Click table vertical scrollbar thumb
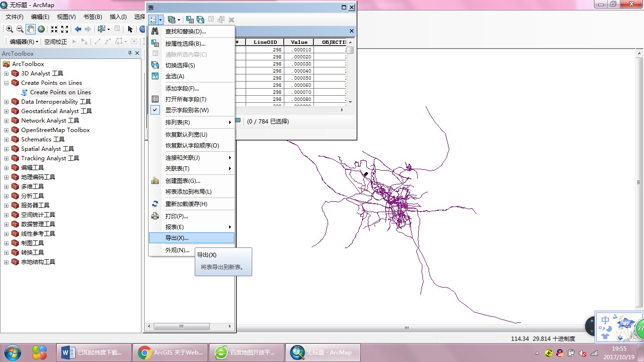This screenshot has height=362, width=644. 350,49
